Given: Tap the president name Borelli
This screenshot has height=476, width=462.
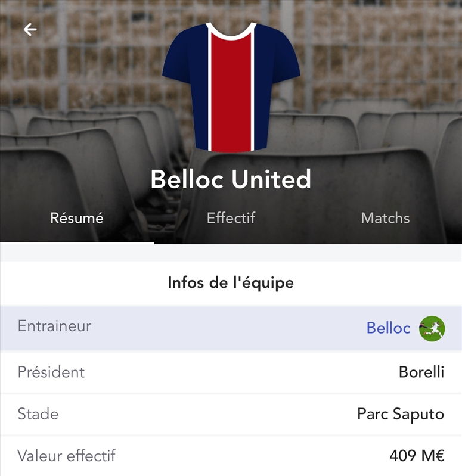Looking at the screenshot, I should (x=421, y=372).
